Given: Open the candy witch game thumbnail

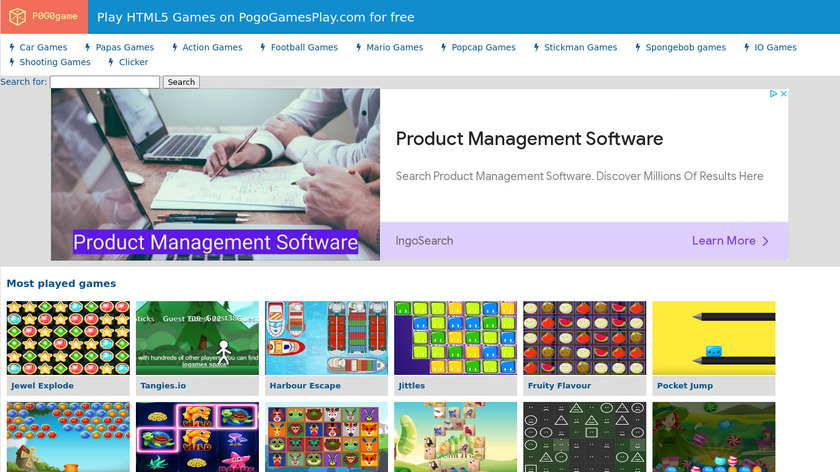Looking at the screenshot, I should point(714,437).
